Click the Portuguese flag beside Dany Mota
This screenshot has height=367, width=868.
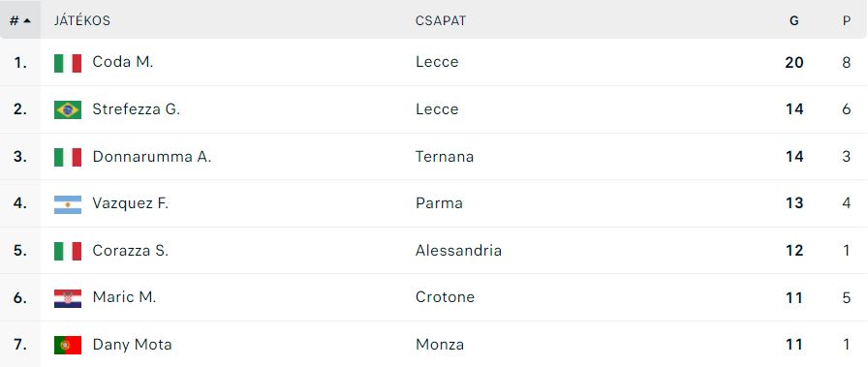pos(68,346)
